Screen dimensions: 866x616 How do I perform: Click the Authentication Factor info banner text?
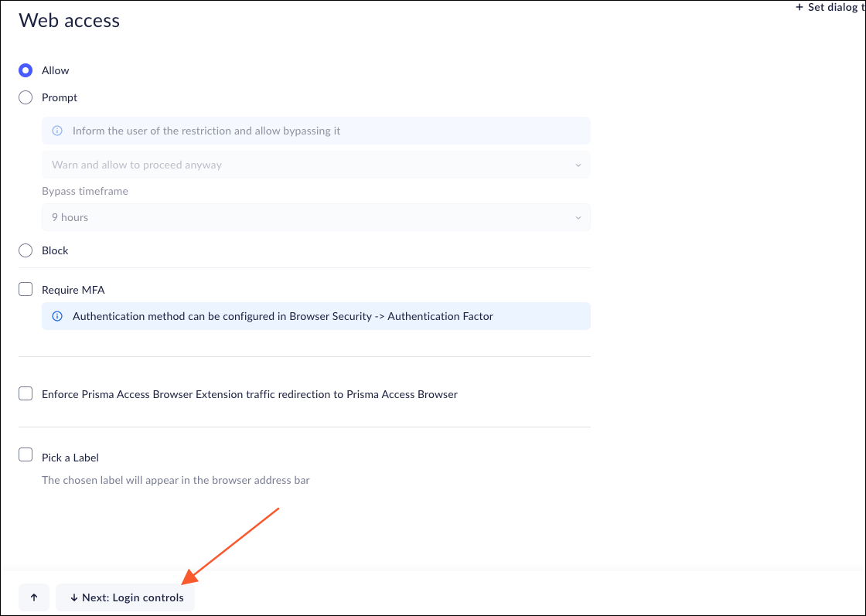[283, 316]
